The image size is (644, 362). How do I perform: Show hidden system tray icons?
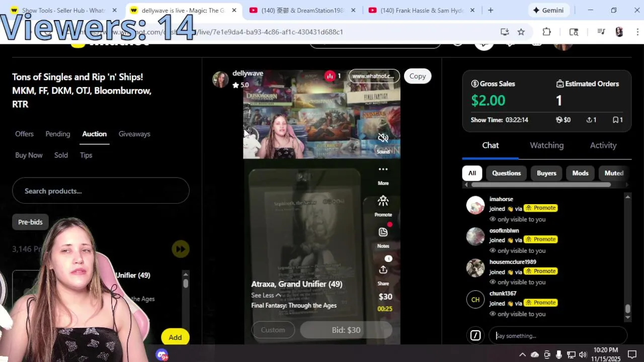point(522,355)
